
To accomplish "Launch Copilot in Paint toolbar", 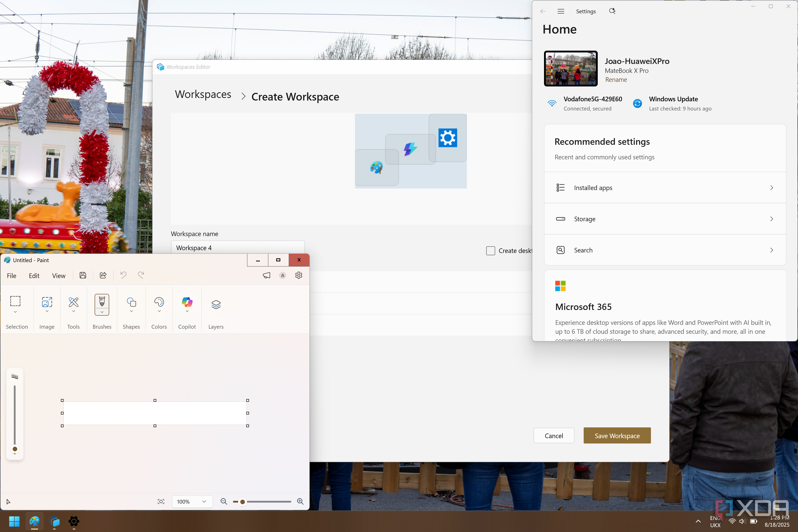I will (x=187, y=302).
